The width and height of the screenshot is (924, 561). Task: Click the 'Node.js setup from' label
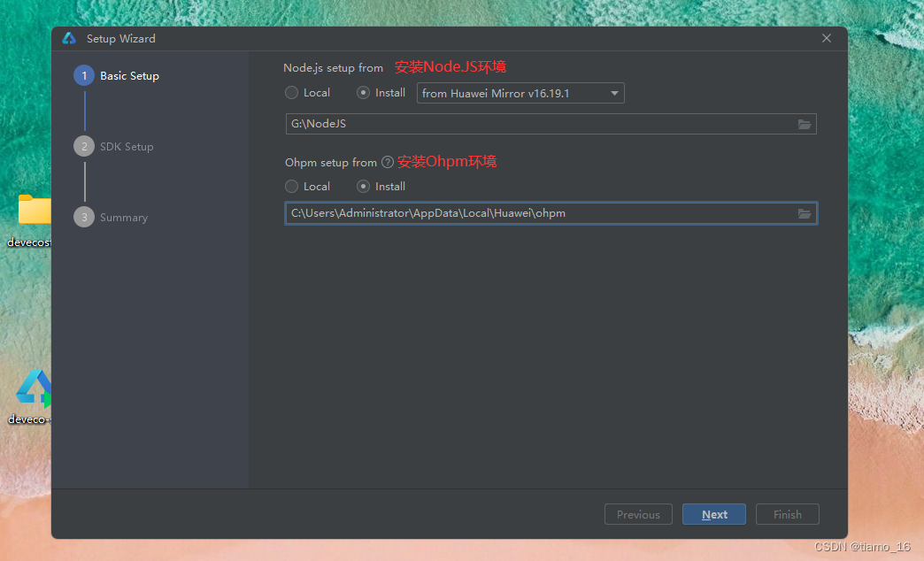(334, 68)
